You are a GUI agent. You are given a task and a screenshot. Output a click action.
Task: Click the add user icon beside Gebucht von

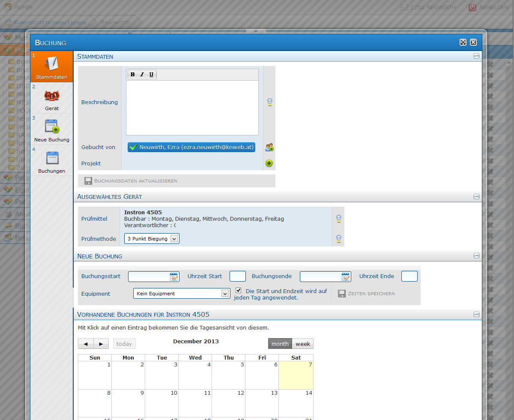click(269, 147)
